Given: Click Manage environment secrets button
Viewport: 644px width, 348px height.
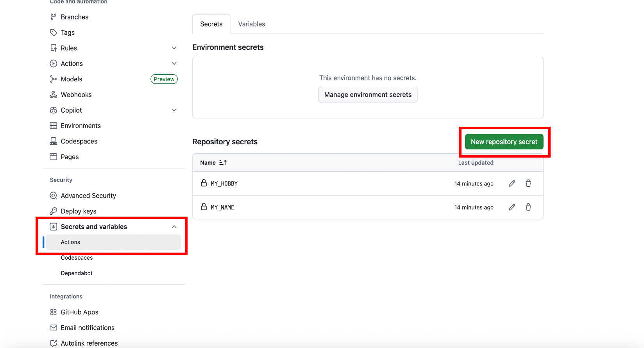Looking at the screenshot, I should point(368,95).
